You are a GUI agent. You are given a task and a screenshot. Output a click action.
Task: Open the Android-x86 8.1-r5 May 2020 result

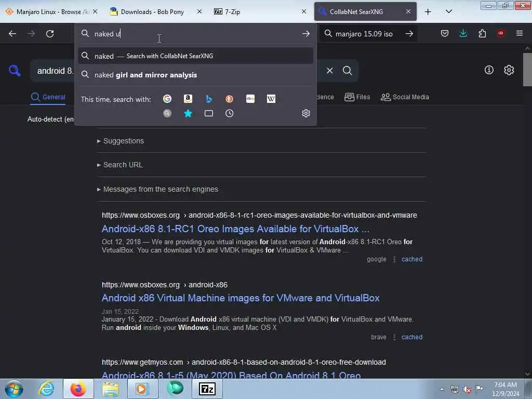pyautogui.click(x=231, y=375)
